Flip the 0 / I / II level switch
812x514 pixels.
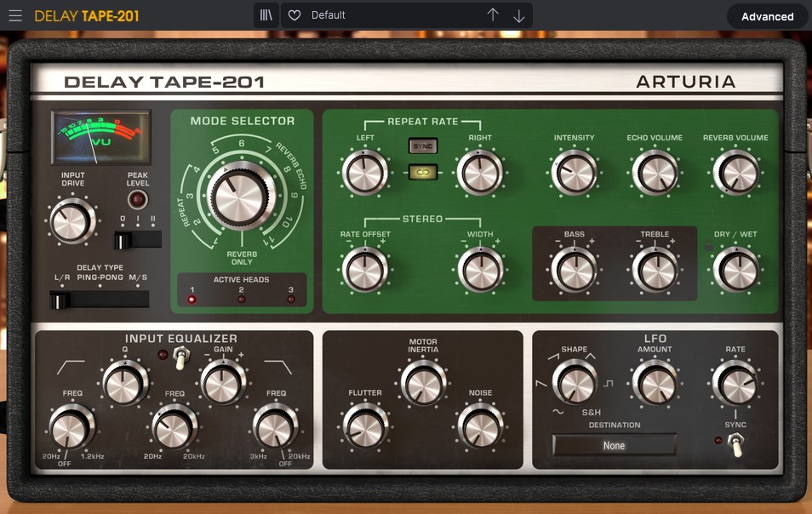point(138,240)
